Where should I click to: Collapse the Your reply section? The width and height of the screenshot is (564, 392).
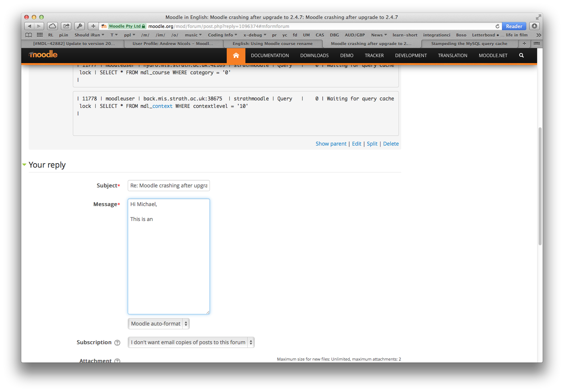24,165
